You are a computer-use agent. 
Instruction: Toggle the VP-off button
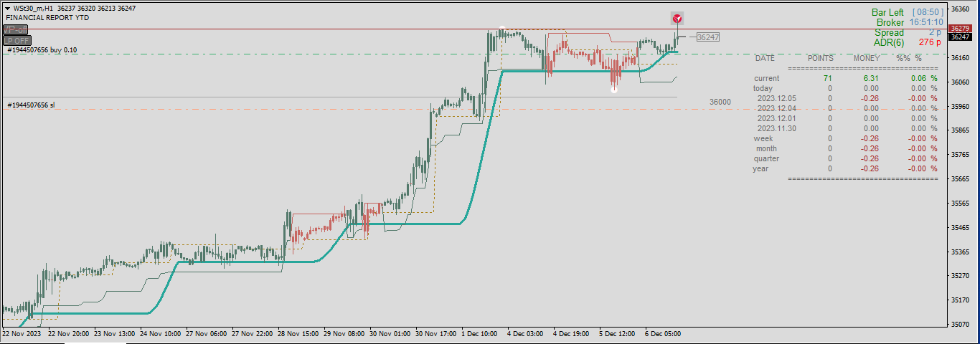(x=15, y=29)
